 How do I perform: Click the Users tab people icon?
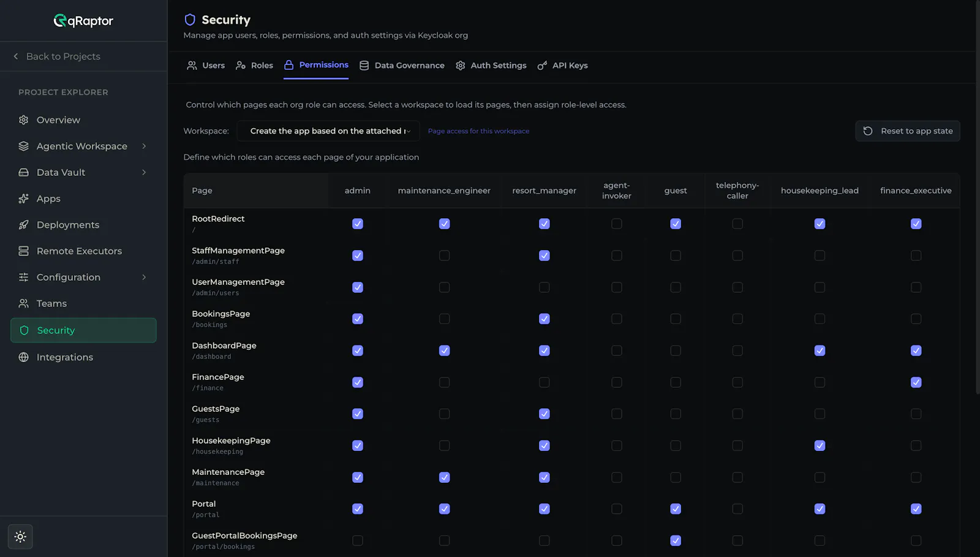point(192,66)
